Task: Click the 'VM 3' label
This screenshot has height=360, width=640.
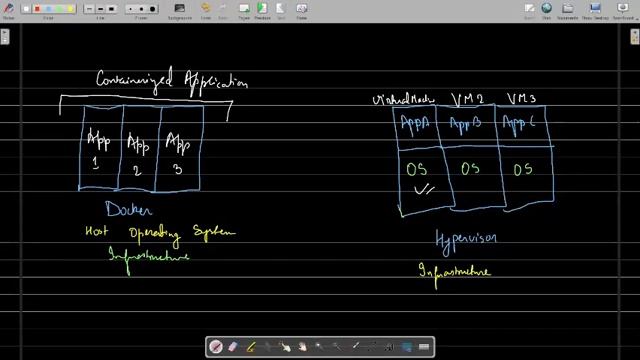Action: tap(521, 98)
